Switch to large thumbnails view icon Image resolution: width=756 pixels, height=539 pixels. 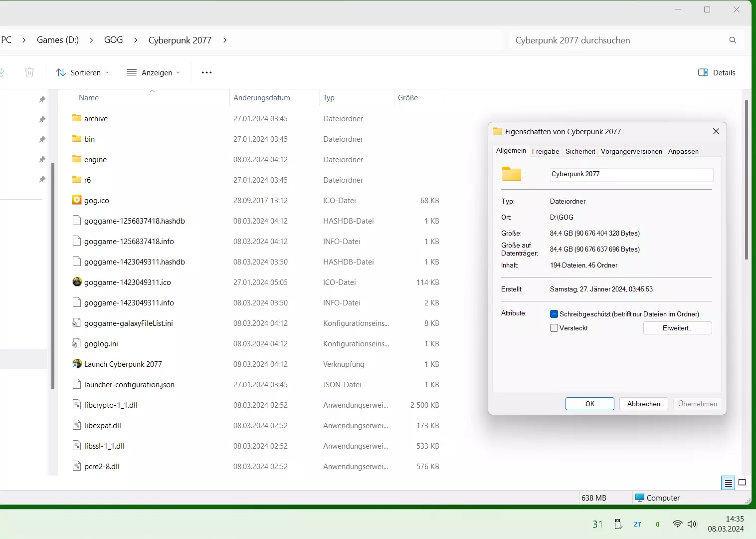(742, 483)
